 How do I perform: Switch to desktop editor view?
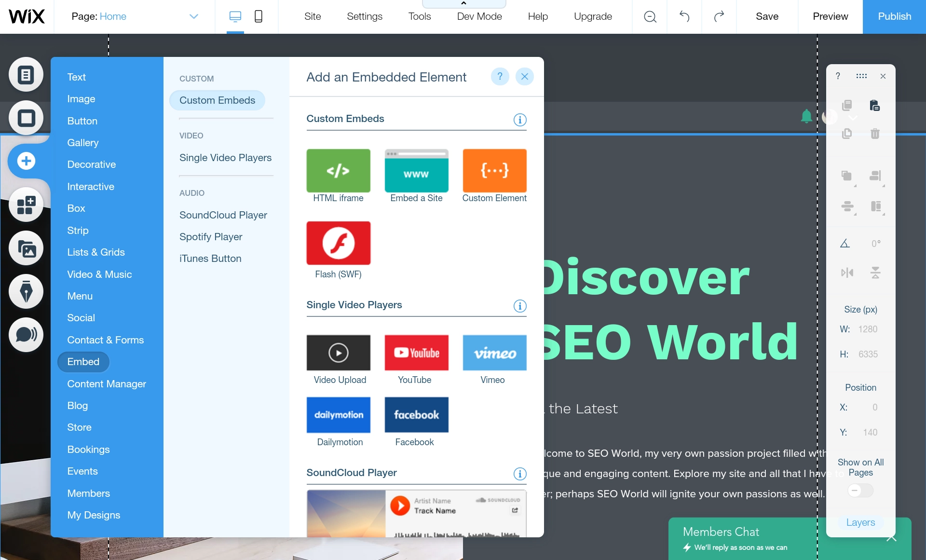235,16
